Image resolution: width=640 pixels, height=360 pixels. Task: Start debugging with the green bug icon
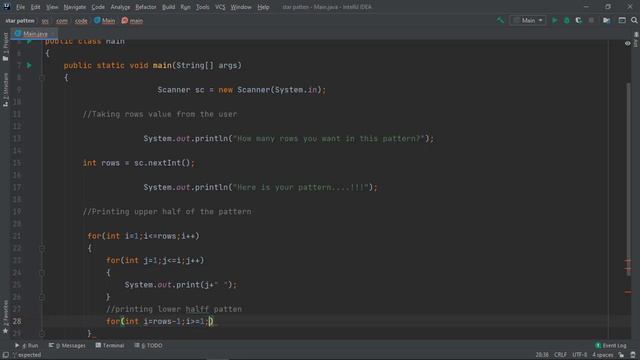567,20
